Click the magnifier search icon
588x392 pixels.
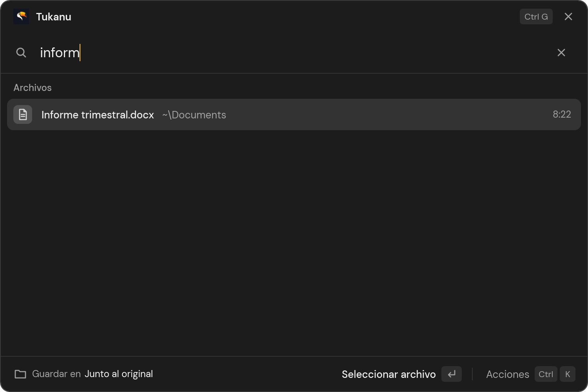click(x=21, y=53)
